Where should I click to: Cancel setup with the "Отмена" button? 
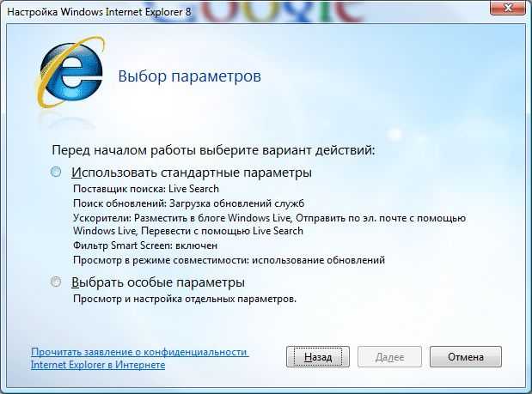[x=466, y=357]
